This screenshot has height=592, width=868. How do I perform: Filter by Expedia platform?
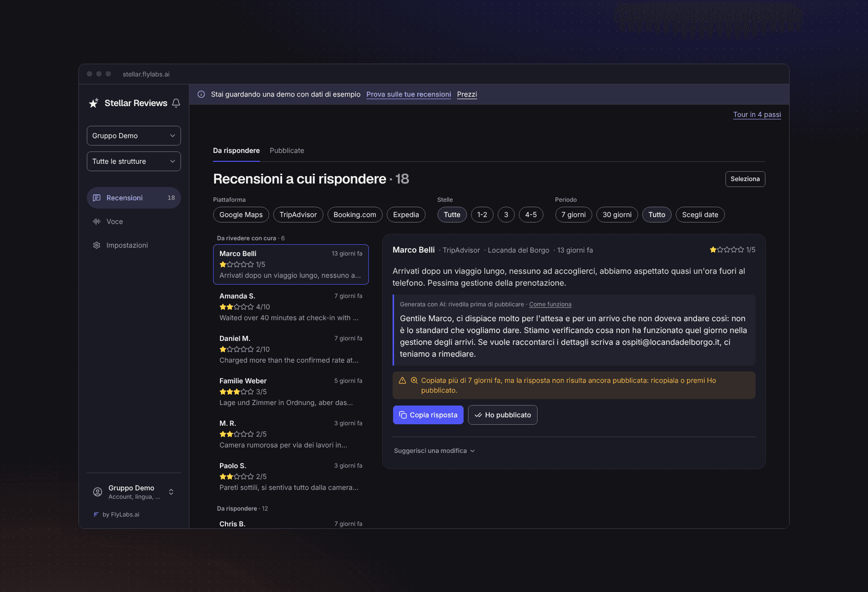[406, 215]
